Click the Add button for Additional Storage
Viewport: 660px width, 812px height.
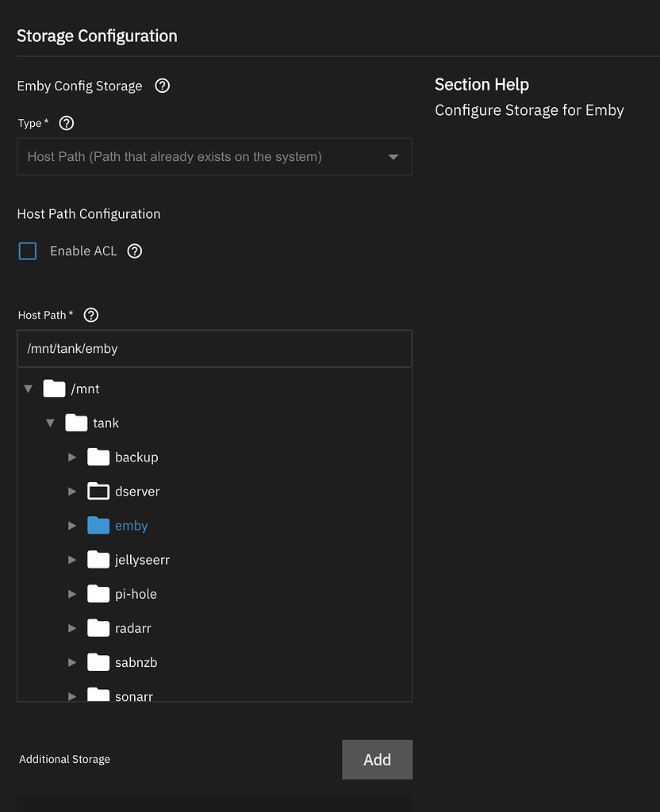(x=377, y=759)
